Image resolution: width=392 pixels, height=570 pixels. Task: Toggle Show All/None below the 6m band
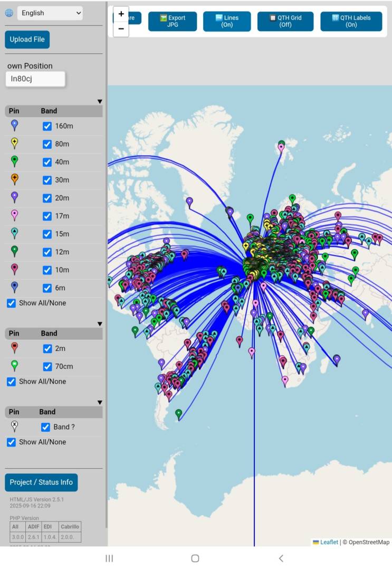point(11,303)
